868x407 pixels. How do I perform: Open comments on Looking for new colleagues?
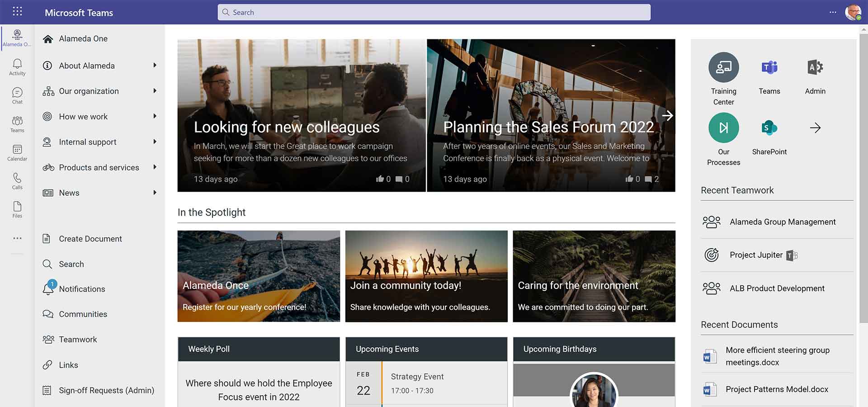399,179
